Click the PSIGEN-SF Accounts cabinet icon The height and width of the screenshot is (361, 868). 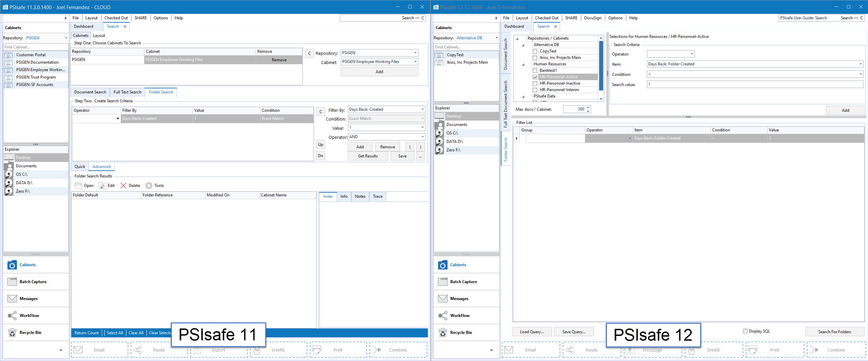click(x=9, y=85)
